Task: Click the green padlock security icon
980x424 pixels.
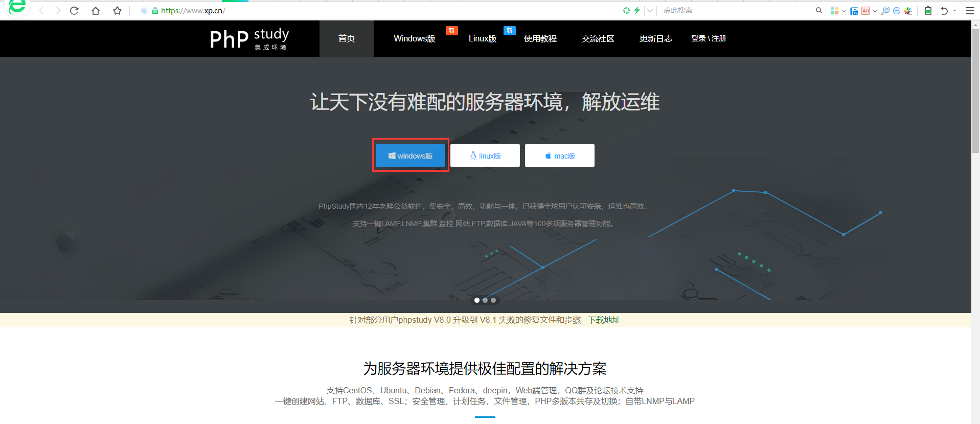Action: [x=155, y=11]
